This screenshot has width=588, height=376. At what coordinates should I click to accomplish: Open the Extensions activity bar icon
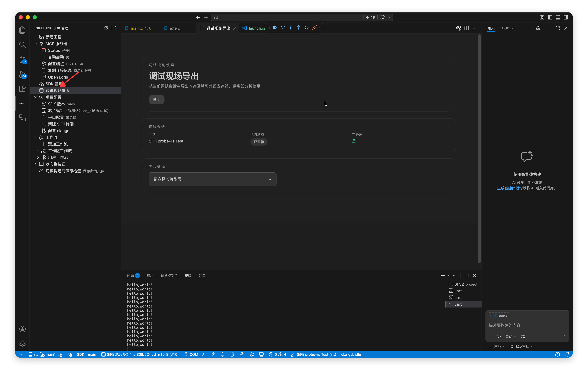[x=23, y=88]
